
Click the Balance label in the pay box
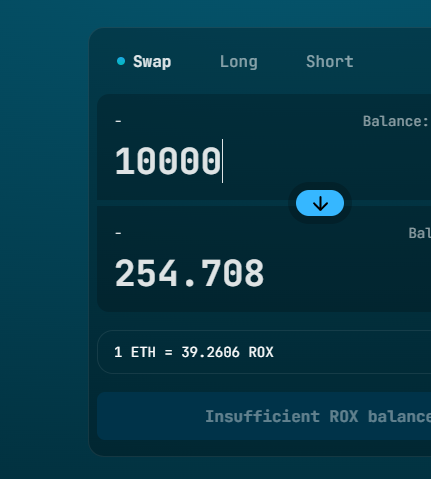pyautogui.click(x=396, y=121)
